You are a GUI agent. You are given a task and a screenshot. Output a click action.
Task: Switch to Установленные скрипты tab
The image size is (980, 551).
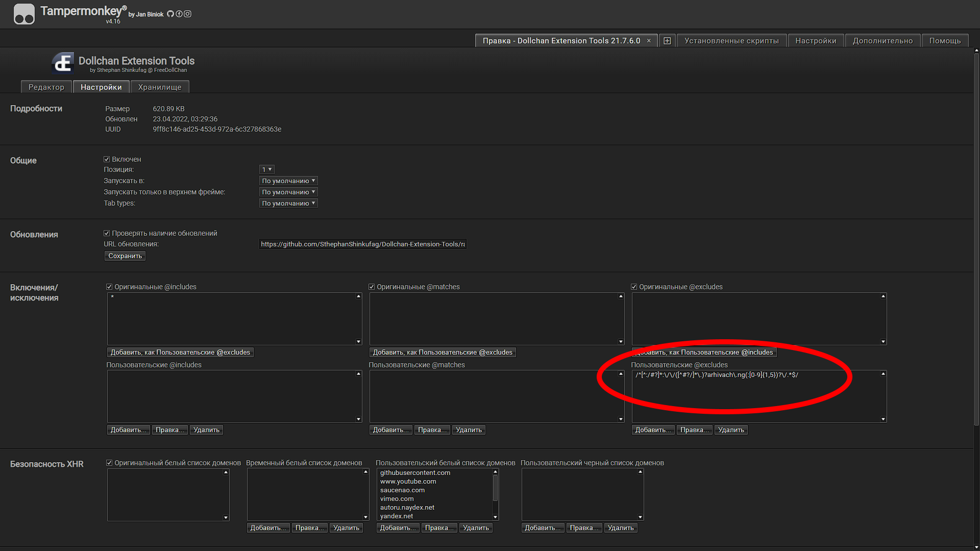pyautogui.click(x=731, y=41)
